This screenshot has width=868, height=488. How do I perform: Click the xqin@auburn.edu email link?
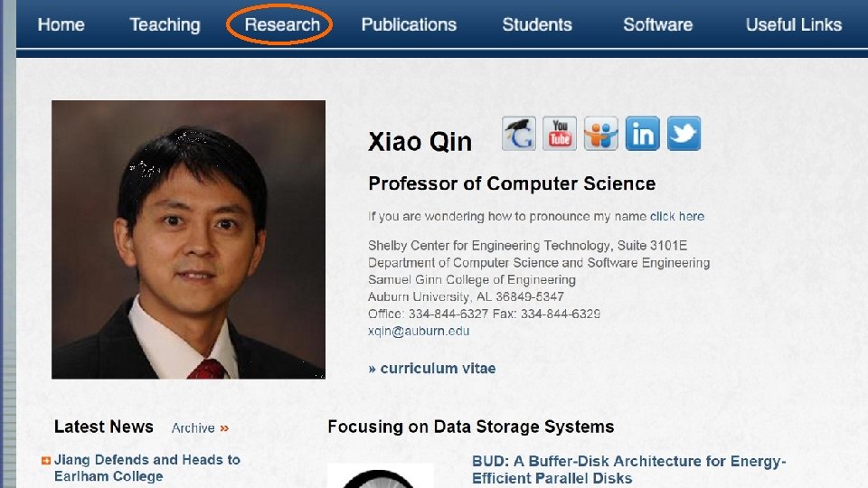419,331
